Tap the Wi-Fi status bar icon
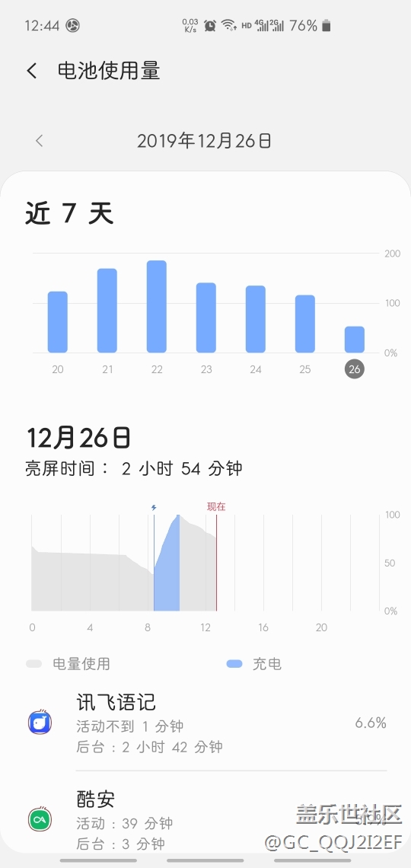411x868 pixels. point(228,25)
